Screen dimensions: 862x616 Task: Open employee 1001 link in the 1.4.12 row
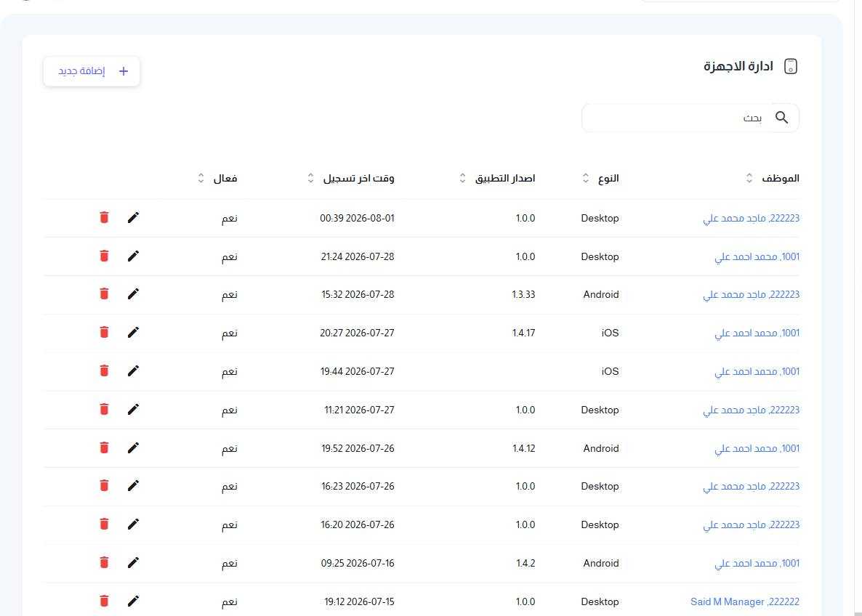pyautogui.click(x=757, y=448)
